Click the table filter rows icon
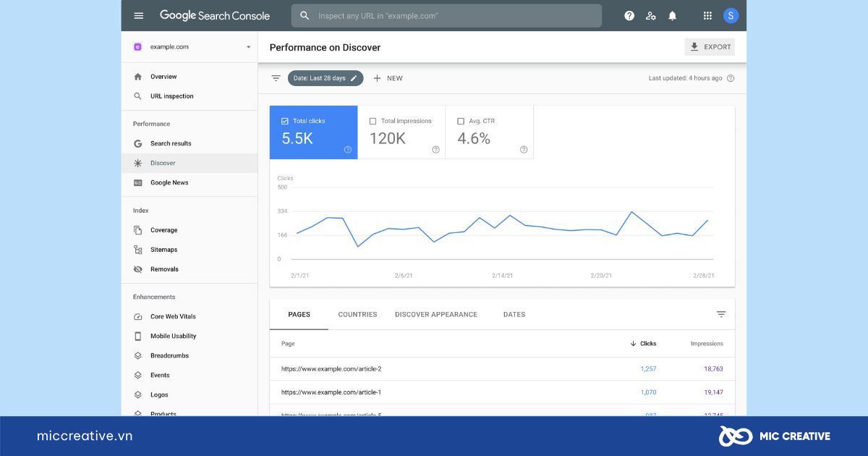868x456 pixels. click(721, 314)
